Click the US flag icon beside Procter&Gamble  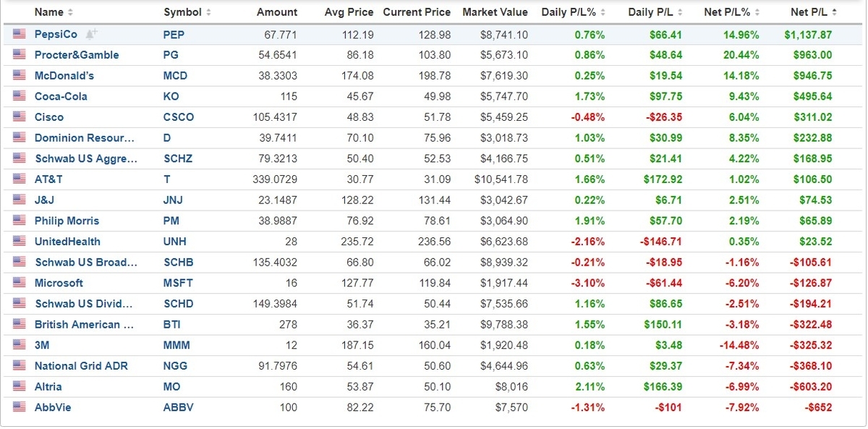click(19, 55)
